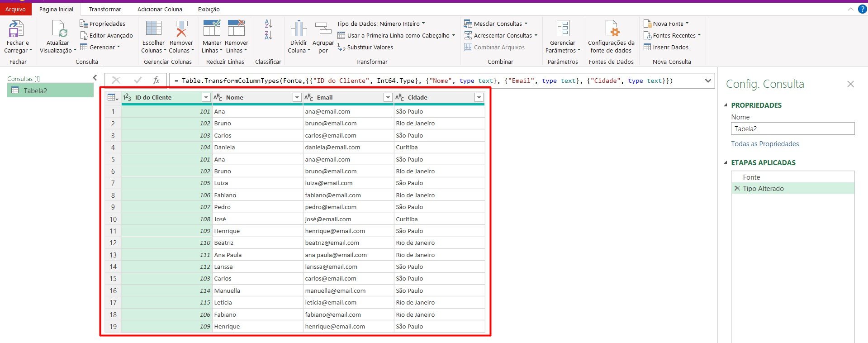Viewport: 868px width, 343px height.
Task: Collapse the PROPRIEDADES section
Action: [x=726, y=105]
